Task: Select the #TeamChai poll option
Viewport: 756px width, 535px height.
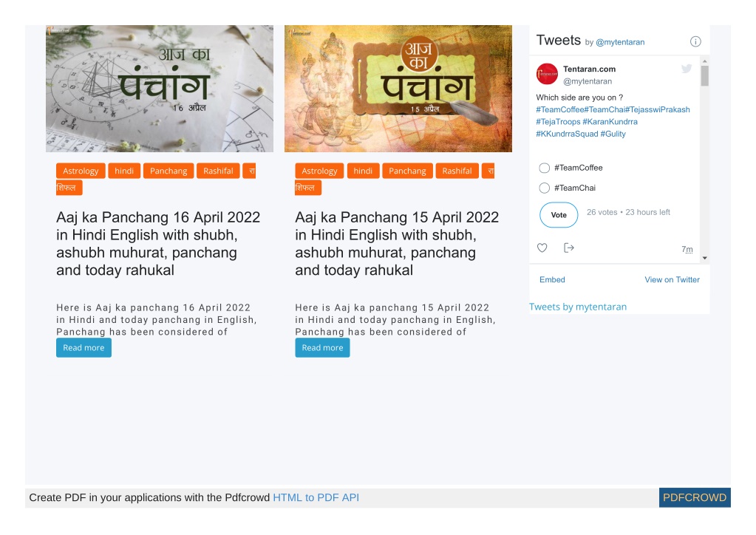Action: [545, 188]
